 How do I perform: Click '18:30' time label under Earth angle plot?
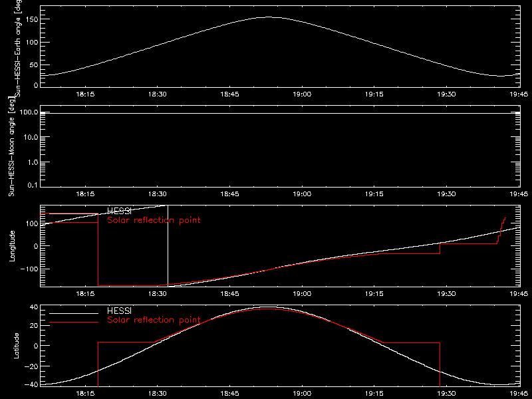[x=158, y=94]
